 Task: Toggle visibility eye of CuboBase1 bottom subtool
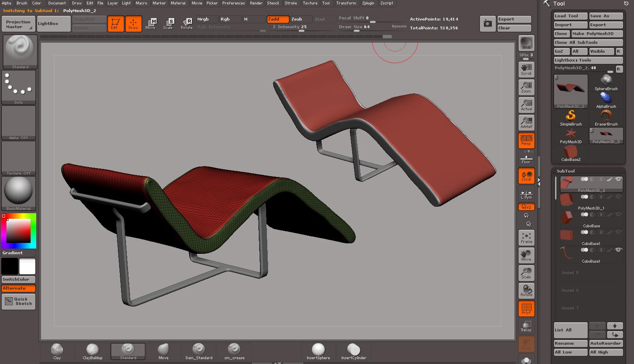click(618, 250)
